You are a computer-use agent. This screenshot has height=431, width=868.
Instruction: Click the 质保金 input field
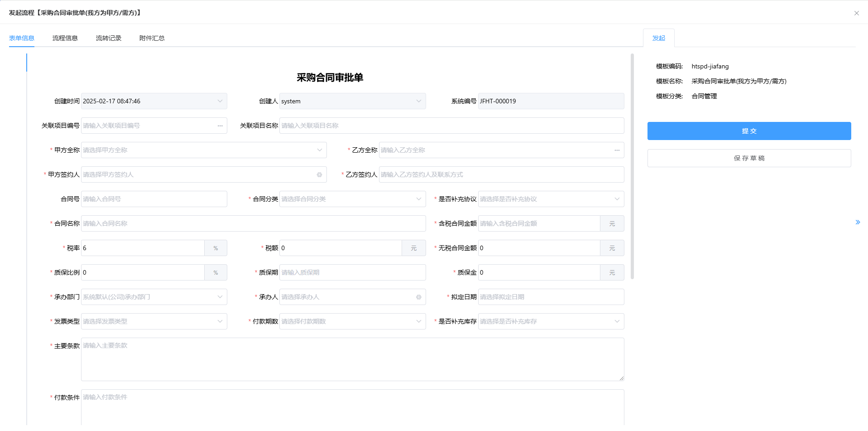point(539,272)
